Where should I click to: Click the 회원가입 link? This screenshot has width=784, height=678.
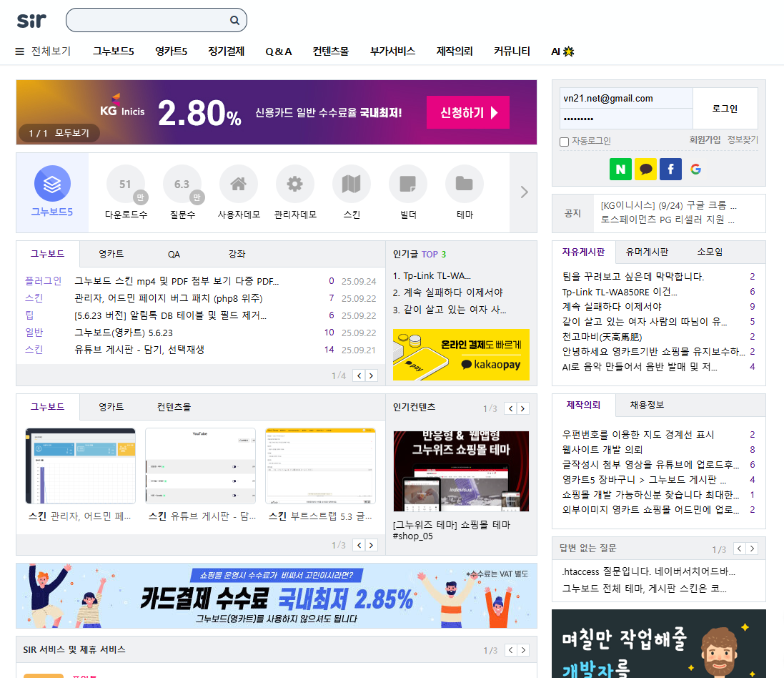(704, 140)
